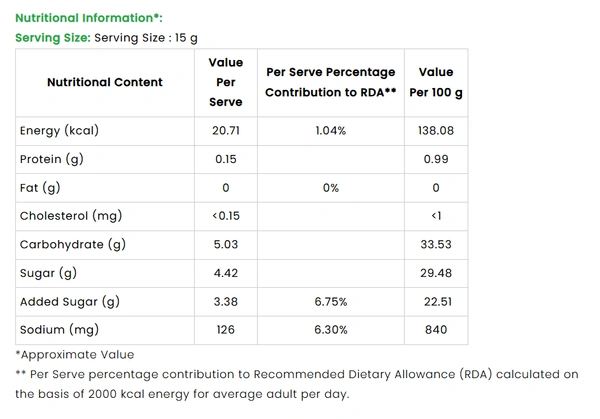This screenshot has width=600, height=419.
Task: Click the 138.08 energy per 100 g value
Action: (x=436, y=131)
